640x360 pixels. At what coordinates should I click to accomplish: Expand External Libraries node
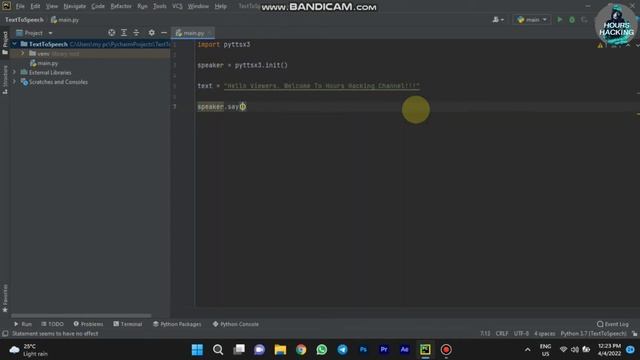pos(15,72)
